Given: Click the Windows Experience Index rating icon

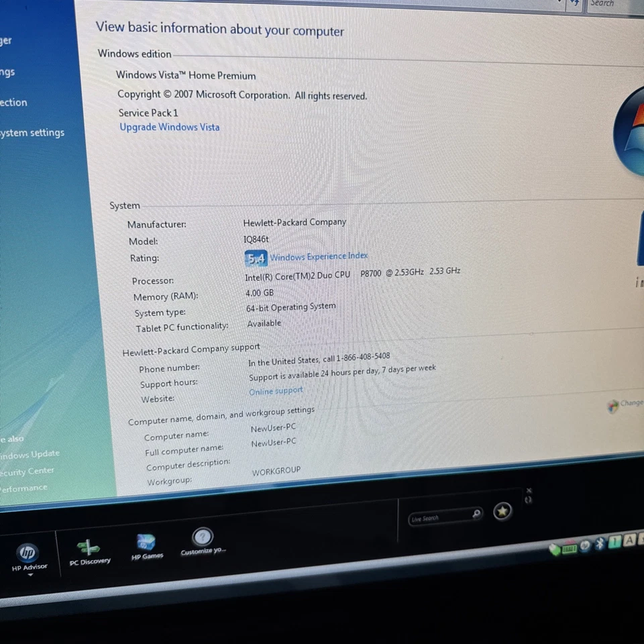Looking at the screenshot, I should [x=256, y=258].
